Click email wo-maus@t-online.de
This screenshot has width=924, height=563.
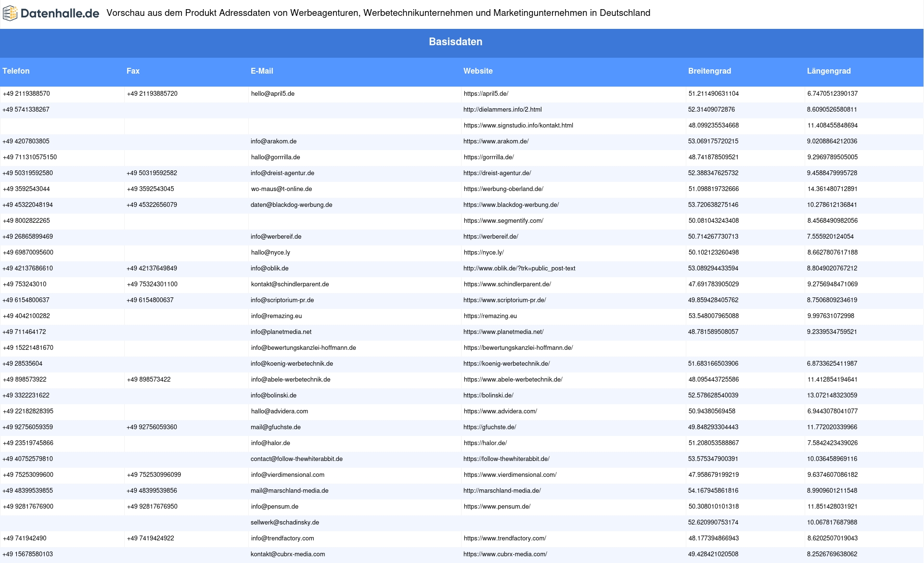coord(282,189)
